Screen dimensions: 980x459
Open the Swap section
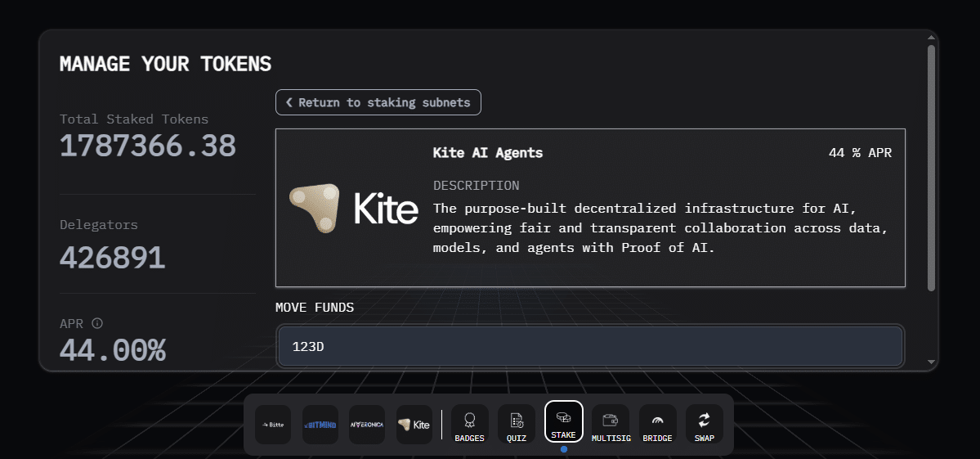coord(705,425)
